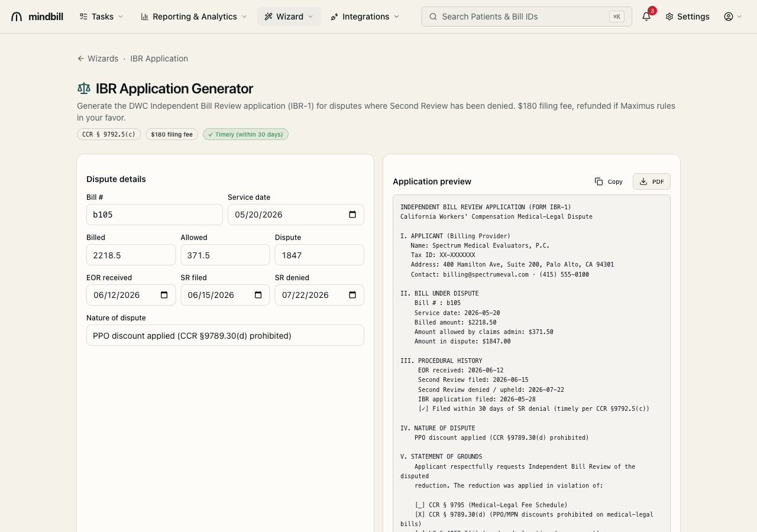Download the application as PDF
This screenshot has width=757, height=532.
click(x=652, y=181)
